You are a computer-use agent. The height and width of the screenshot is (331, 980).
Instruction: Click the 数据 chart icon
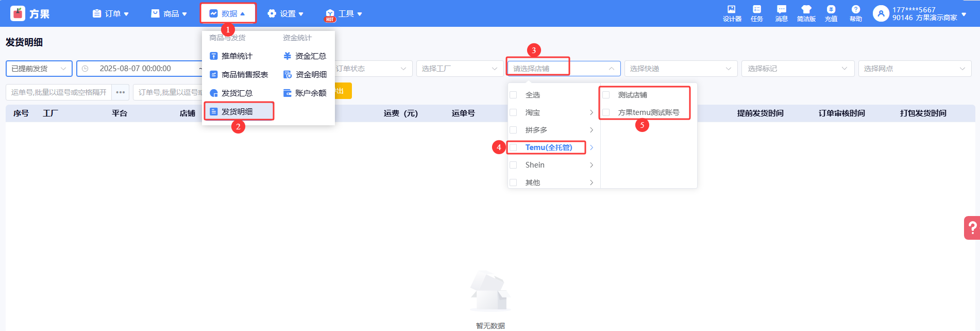[x=213, y=14]
